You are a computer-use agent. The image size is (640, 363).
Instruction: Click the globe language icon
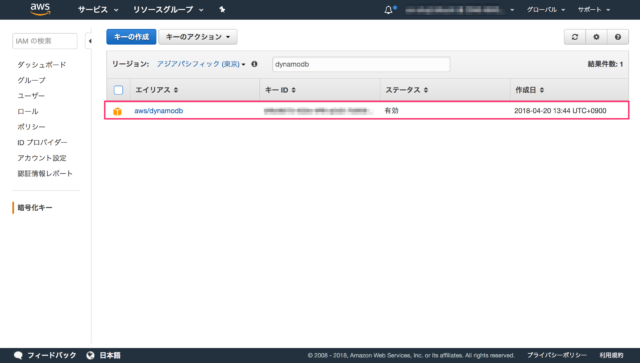click(91, 355)
